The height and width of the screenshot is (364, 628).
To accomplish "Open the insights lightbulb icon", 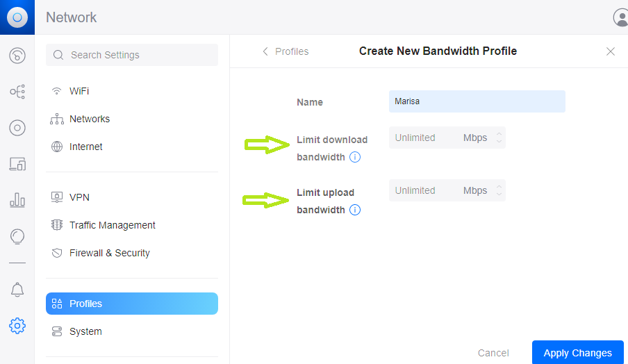I will [17, 237].
